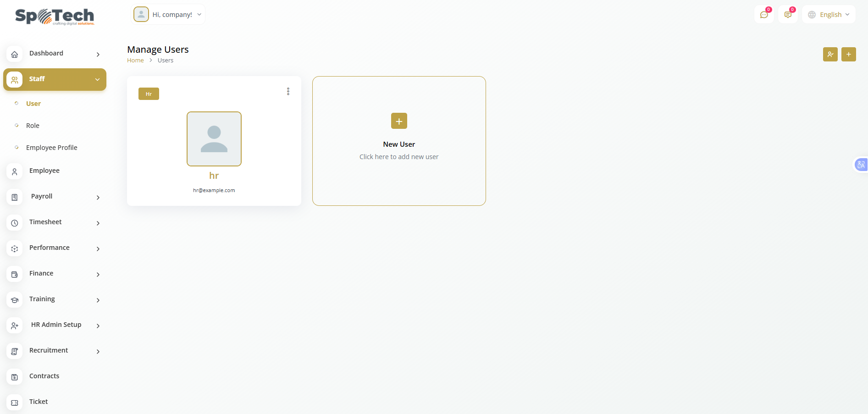Viewport: 868px width, 414px height.
Task: Open the three-dot menu on hr card
Action: (x=288, y=92)
